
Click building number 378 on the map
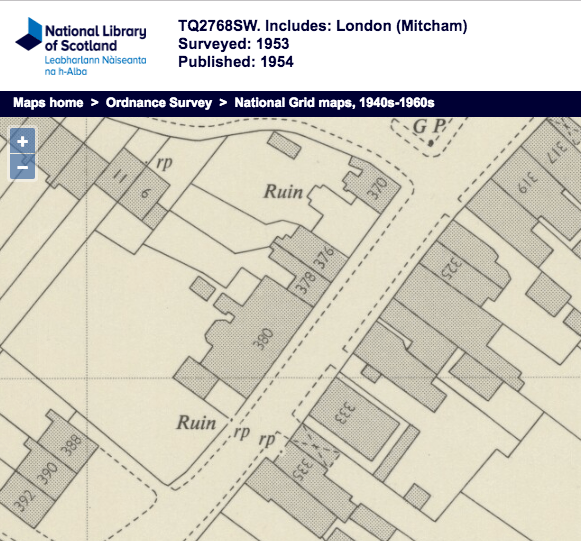[307, 283]
